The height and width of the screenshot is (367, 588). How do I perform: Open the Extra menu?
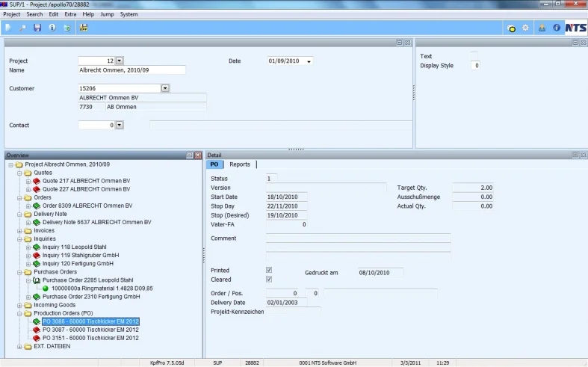coord(70,14)
